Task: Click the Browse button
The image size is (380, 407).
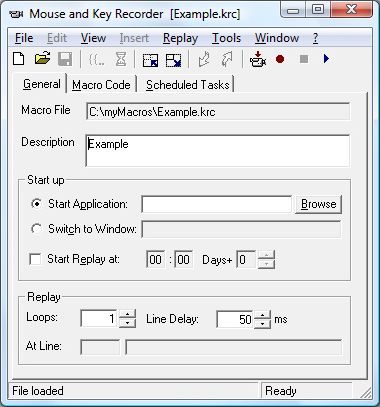Action: pos(318,204)
